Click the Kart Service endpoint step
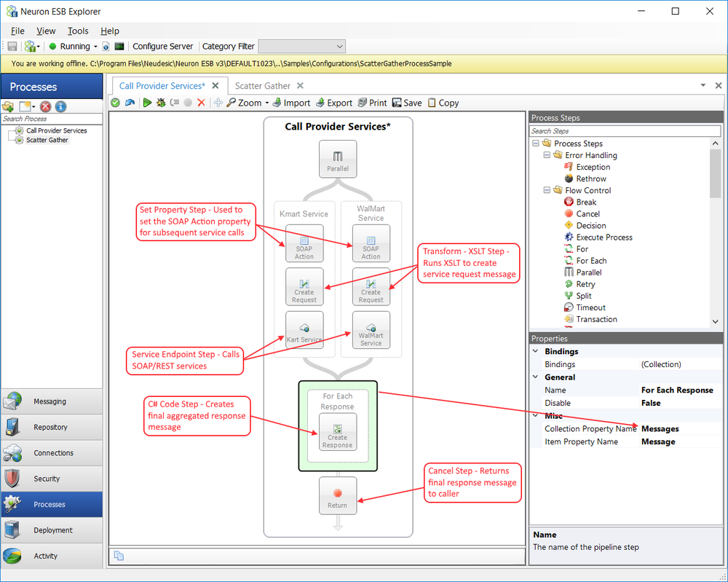Screen dimensions: 728x582 (304, 330)
